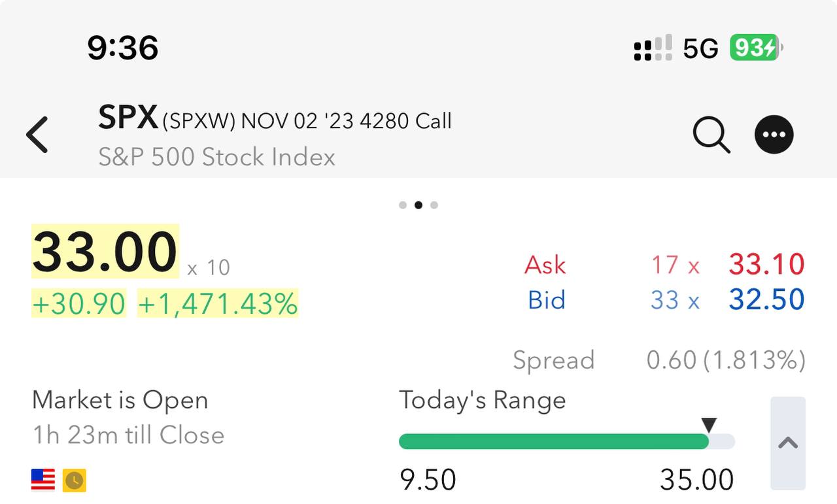
Task: Tap the last price 33.00
Action: pyautogui.click(x=105, y=252)
